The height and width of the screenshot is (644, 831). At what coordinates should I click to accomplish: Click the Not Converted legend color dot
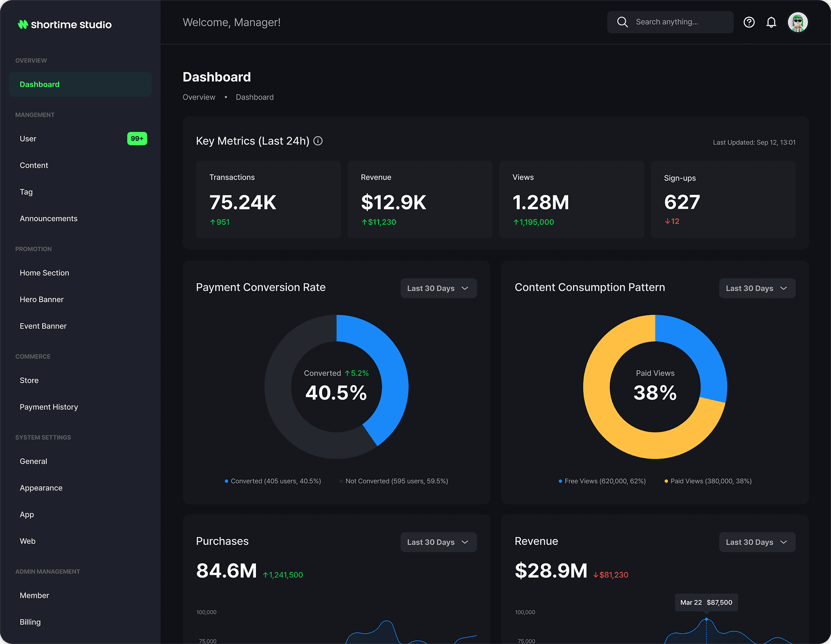pos(341,481)
